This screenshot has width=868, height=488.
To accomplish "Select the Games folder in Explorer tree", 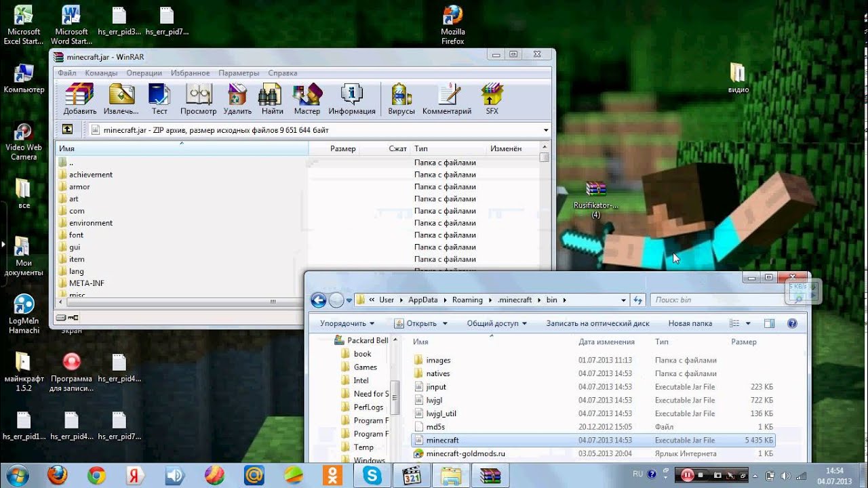I will pyautogui.click(x=365, y=367).
